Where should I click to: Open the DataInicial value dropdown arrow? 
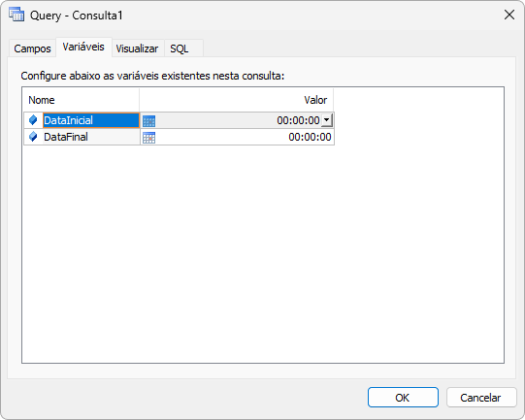tap(326, 120)
